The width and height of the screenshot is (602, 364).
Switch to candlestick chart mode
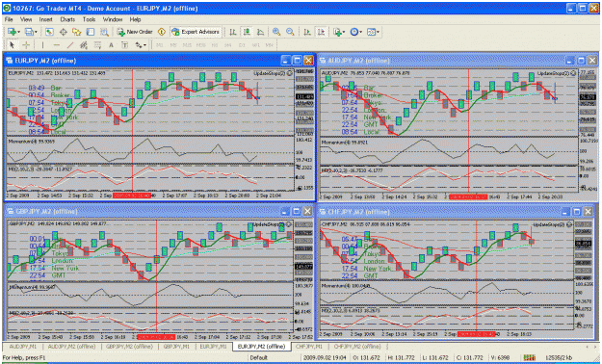(247, 32)
